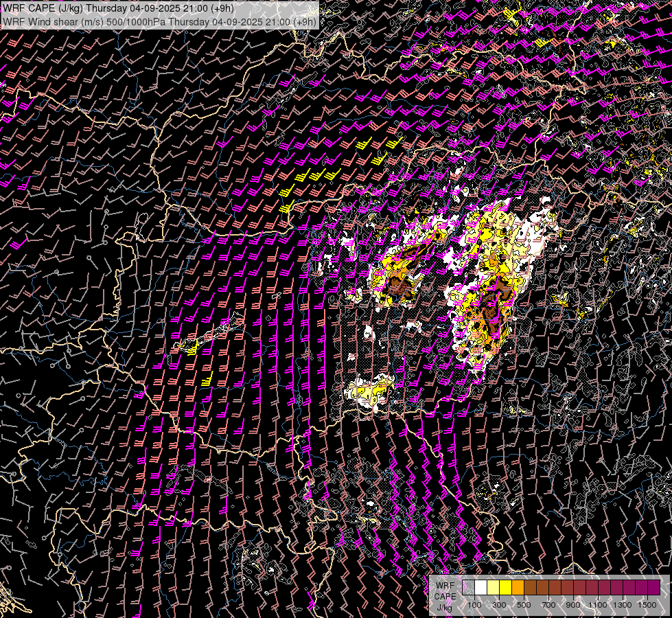
Task: Click the legend value 900
Action: 573,605
